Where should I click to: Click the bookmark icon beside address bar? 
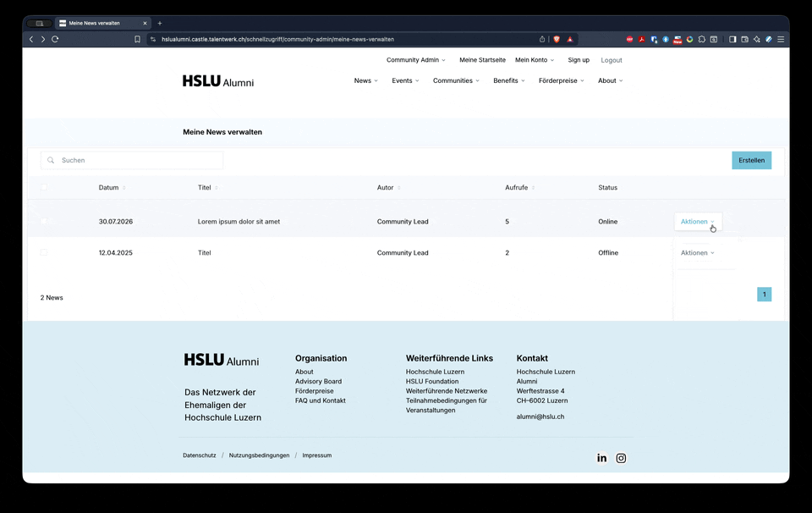point(137,39)
